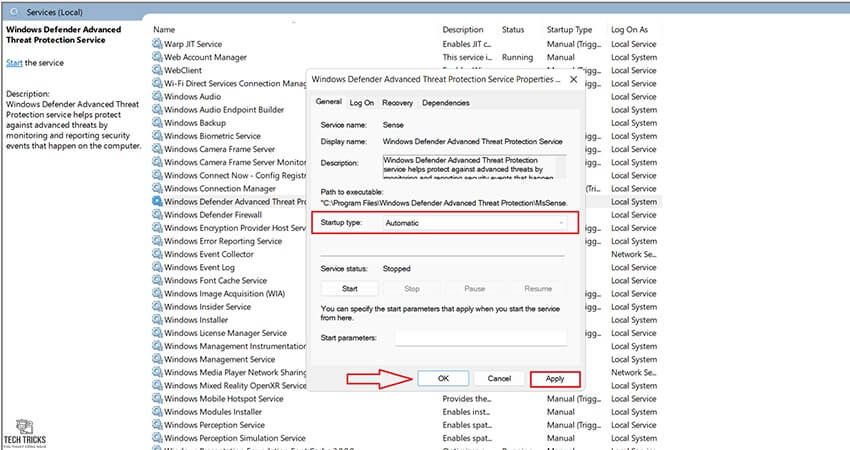Click the greyed-out Resume button

point(538,288)
